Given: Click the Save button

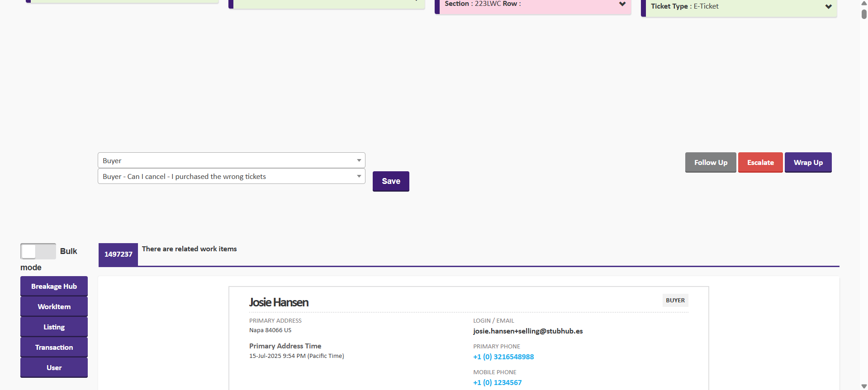Looking at the screenshot, I should [390, 181].
